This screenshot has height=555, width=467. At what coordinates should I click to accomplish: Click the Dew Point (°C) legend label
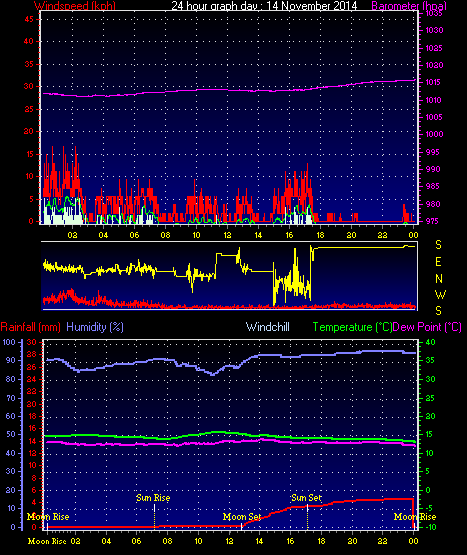[x=427, y=327]
